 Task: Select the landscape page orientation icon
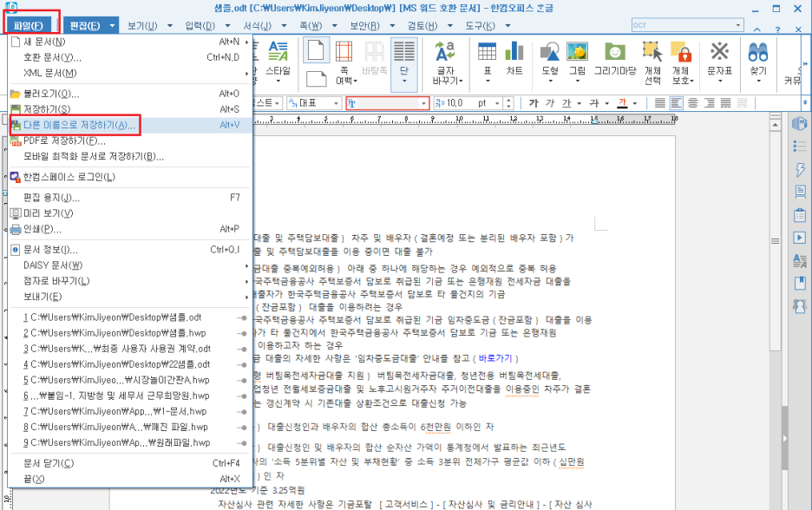316,79
